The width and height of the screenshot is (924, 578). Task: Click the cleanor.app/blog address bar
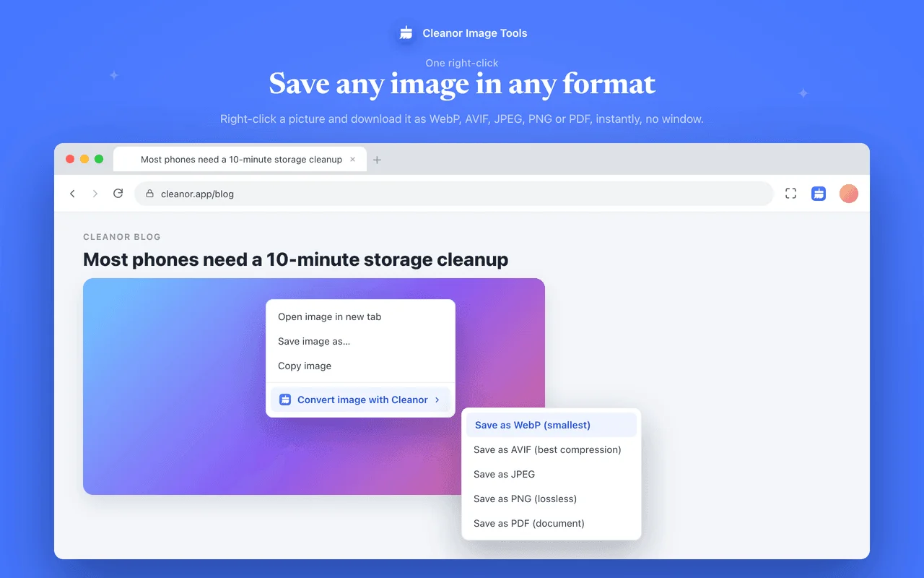click(x=454, y=194)
